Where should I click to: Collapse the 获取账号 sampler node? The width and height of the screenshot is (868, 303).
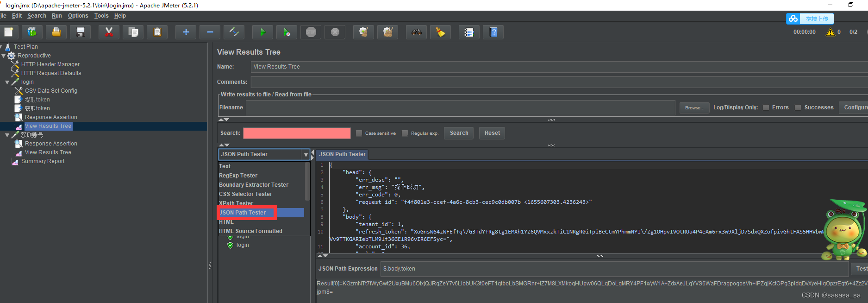pyautogui.click(x=7, y=135)
